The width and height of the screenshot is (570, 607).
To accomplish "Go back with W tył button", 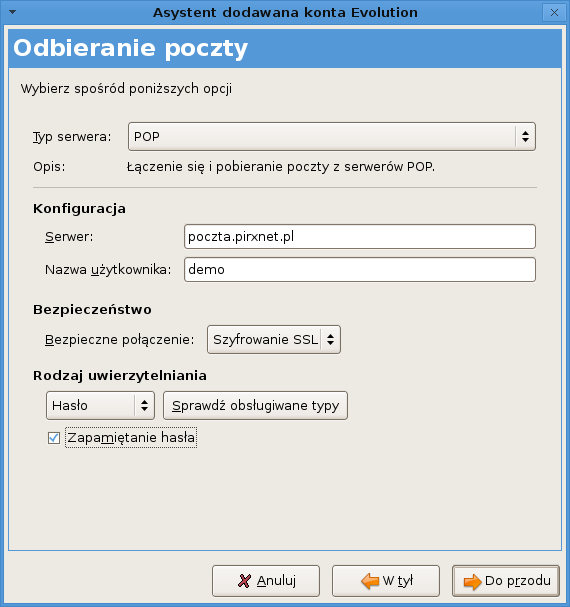I will point(386,581).
